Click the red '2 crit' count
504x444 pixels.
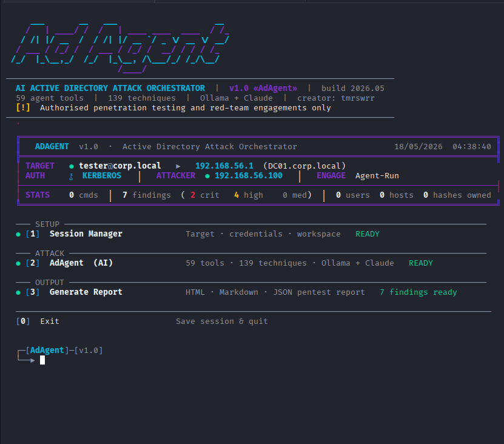point(205,195)
